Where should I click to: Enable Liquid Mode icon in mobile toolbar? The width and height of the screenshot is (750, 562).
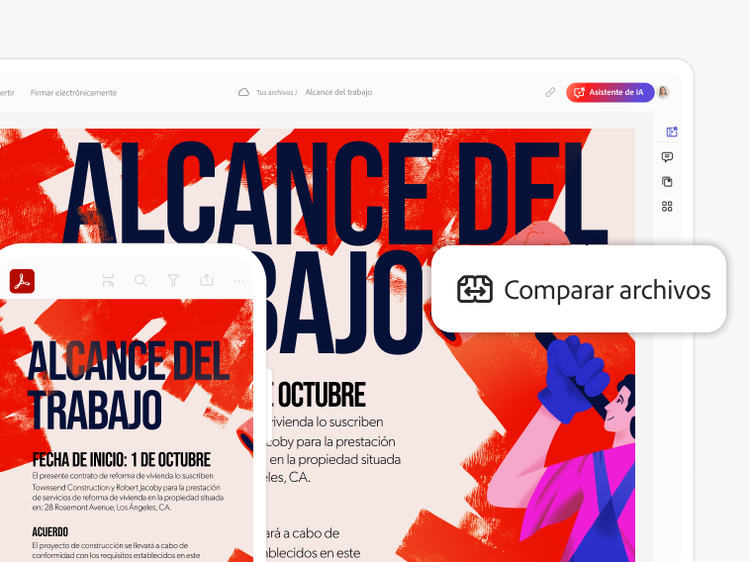[x=109, y=280]
